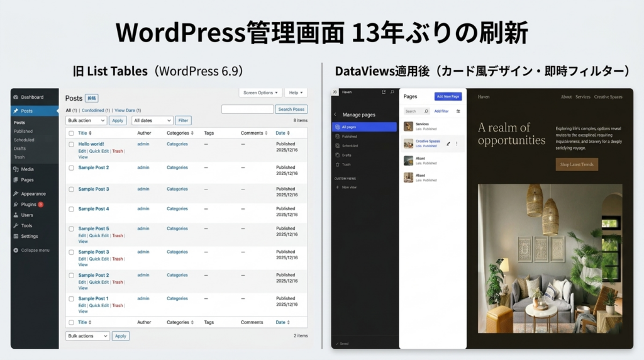Click Shop Latest Trends button
The height and width of the screenshot is (360, 644).
[577, 164]
